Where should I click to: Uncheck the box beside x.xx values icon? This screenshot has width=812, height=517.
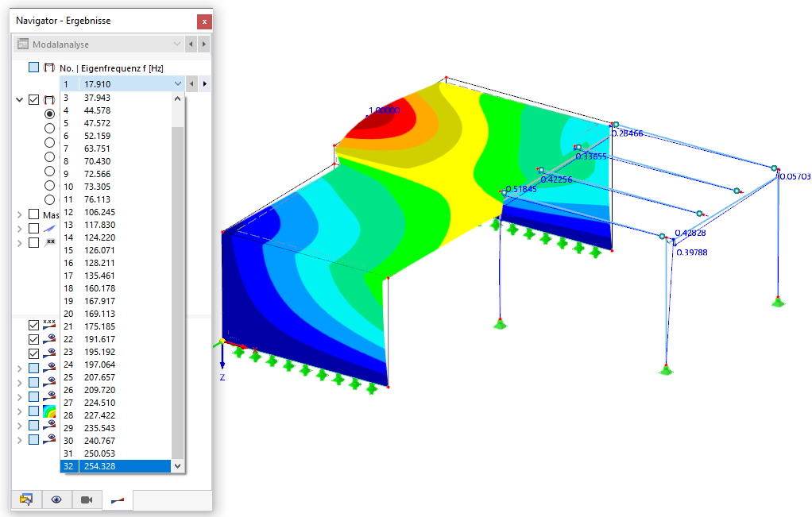click(x=33, y=325)
